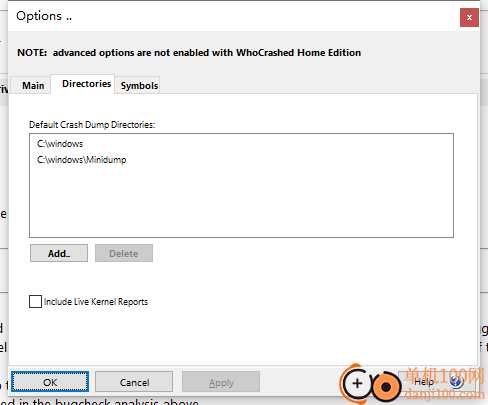
Task: Toggle the Include Live Kernel Reports checkbox
Action: tap(35, 301)
